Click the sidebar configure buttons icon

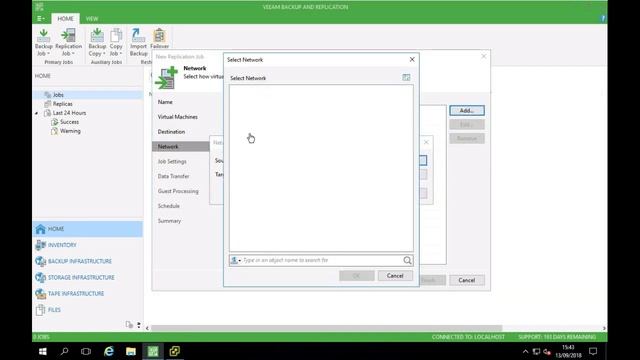[129, 324]
